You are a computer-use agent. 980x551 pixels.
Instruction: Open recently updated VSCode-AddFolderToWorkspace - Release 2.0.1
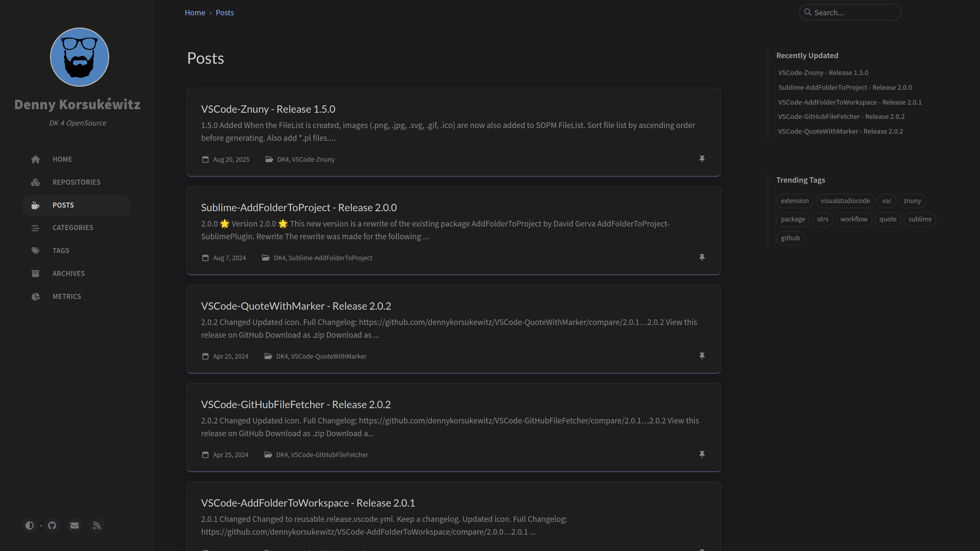pos(850,102)
